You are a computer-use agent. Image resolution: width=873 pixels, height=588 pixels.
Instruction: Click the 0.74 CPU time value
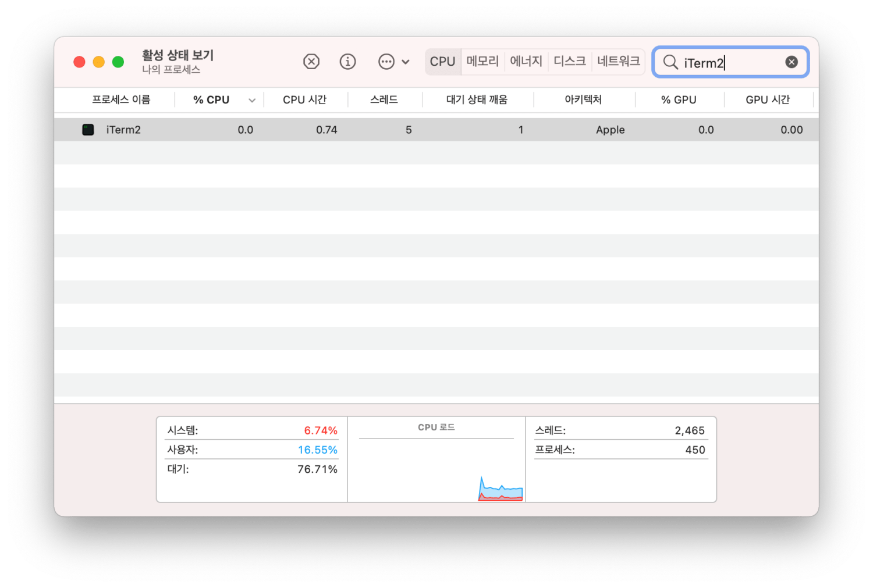click(327, 130)
